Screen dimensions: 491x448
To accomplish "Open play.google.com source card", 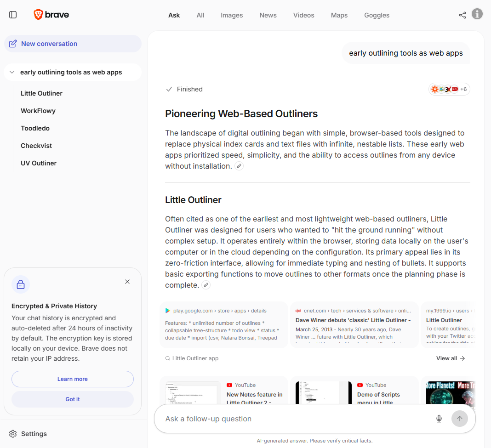I will click(x=223, y=325).
